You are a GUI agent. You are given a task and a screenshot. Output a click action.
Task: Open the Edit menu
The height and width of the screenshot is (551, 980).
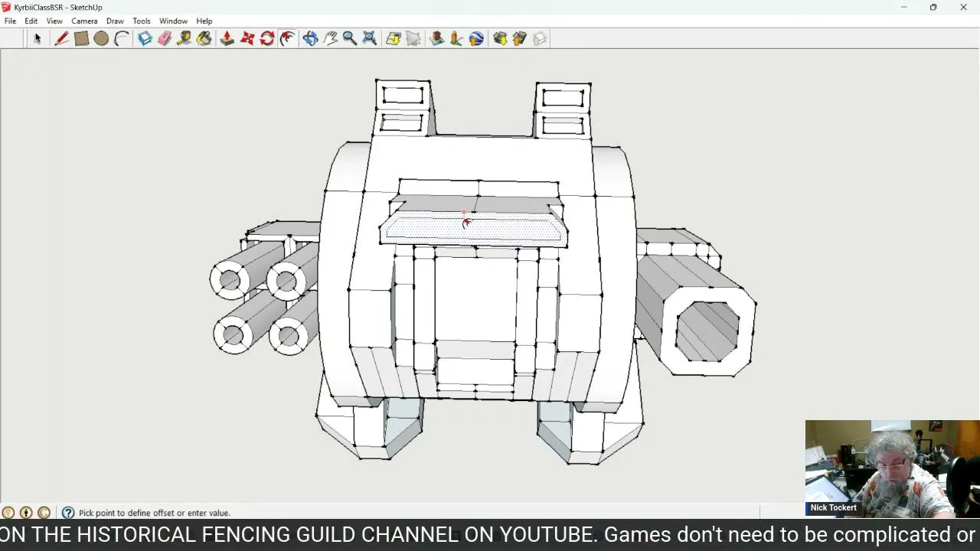tap(31, 21)
